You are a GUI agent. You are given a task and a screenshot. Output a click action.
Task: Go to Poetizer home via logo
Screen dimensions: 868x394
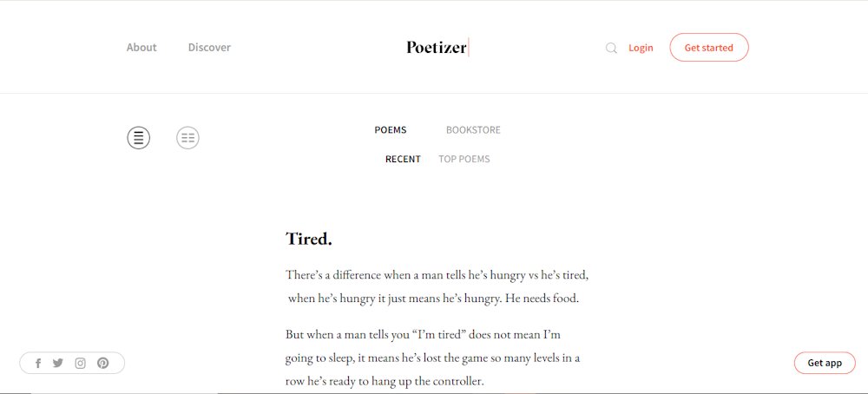(437, 48)
